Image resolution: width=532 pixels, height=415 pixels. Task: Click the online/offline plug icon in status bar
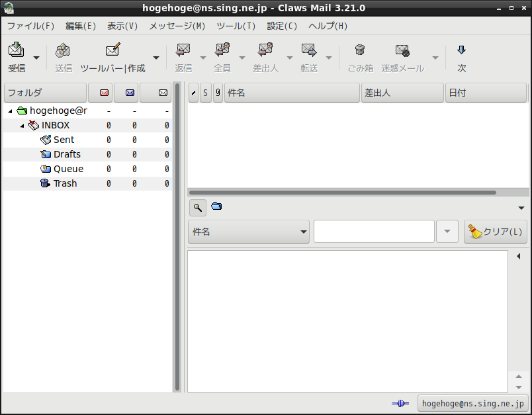[400, 403]
